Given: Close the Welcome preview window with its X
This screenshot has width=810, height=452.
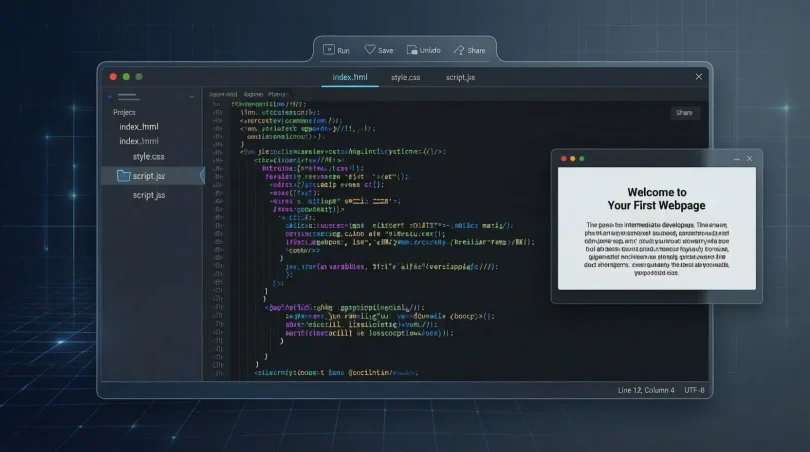Looking at the screenshot, I should (750, 159).
